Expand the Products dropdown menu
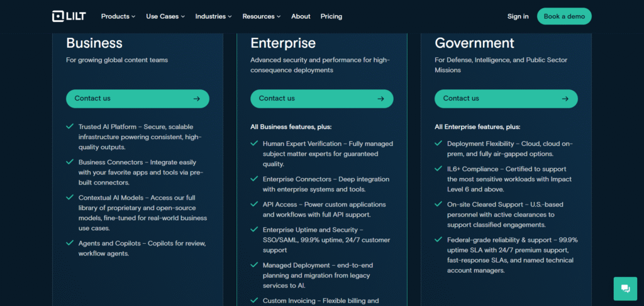644x306 pixels. 118,16
